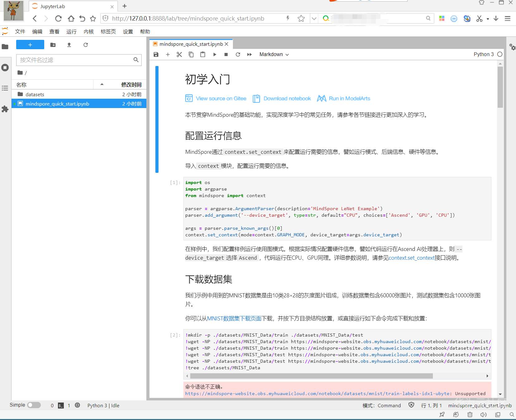
Task: Paste cell from clipboard in notebook toolbar
Action: 203,54
